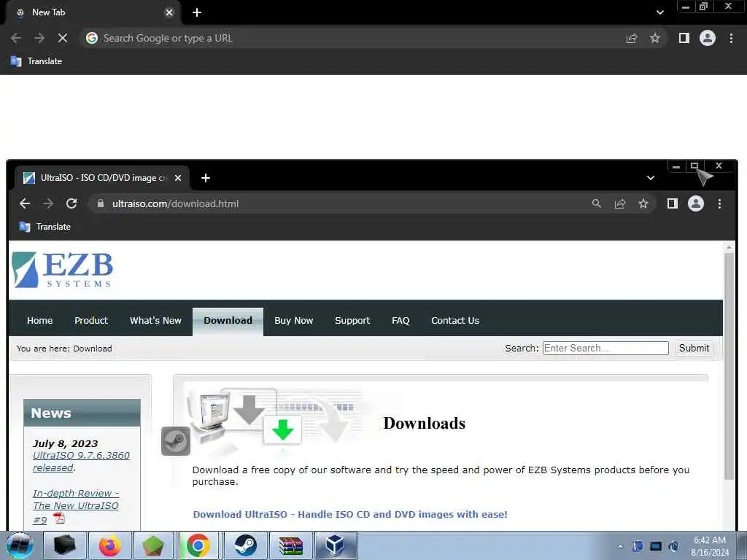Click the floating Steam overlay icon
Screen dimensions: 747x560
176,441
